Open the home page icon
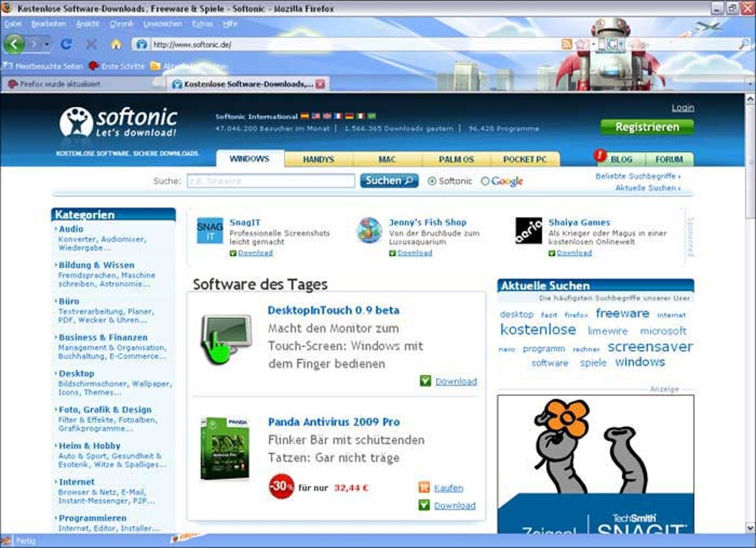The height and width of the screenshot is (548, 756). [x=116, y=44]
